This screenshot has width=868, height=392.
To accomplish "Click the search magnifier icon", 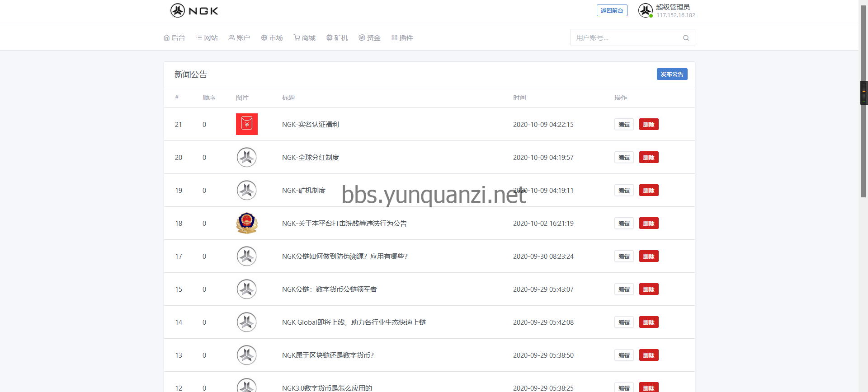I will 686,38.
